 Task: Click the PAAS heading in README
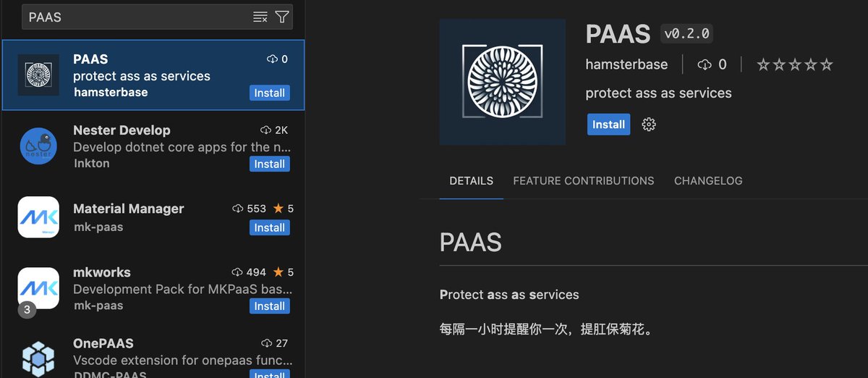(x=471, y=242)
